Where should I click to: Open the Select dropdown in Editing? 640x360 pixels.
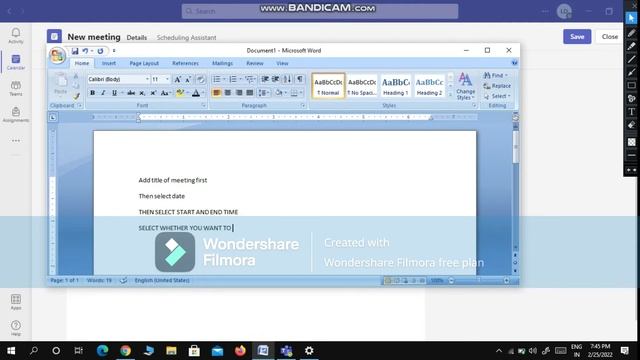click(497, 96)
